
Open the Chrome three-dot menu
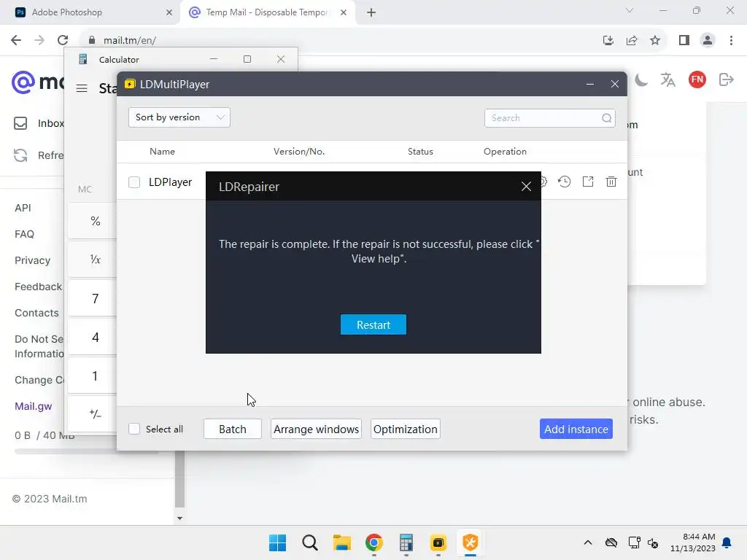(x=731, y=40)
